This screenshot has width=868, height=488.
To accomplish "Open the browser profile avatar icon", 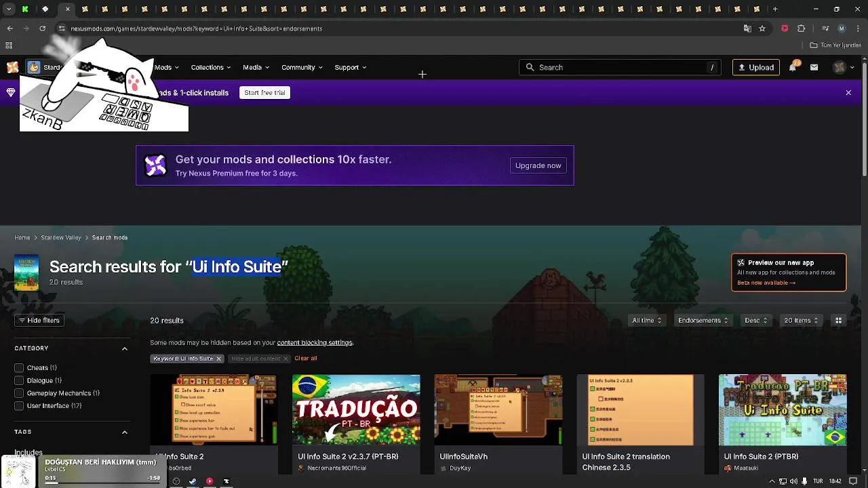I will coord(842,28).
